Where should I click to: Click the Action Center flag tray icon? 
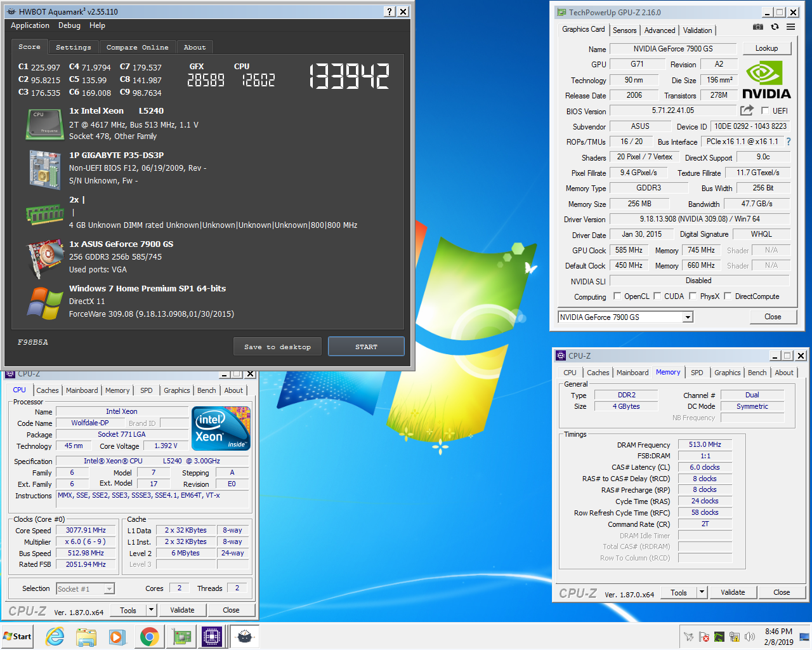(x=704, y=636)
